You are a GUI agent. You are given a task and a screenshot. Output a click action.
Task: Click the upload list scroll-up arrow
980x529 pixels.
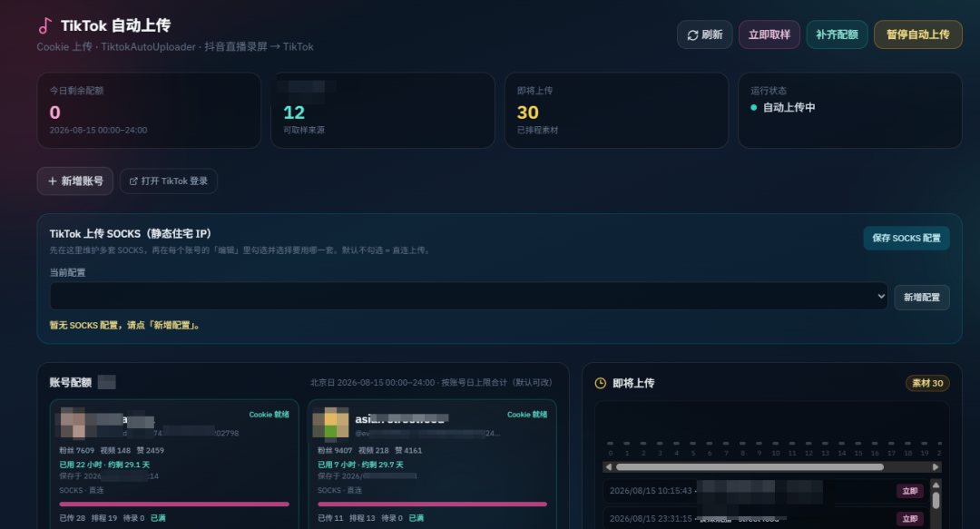[x=936, y=485]
